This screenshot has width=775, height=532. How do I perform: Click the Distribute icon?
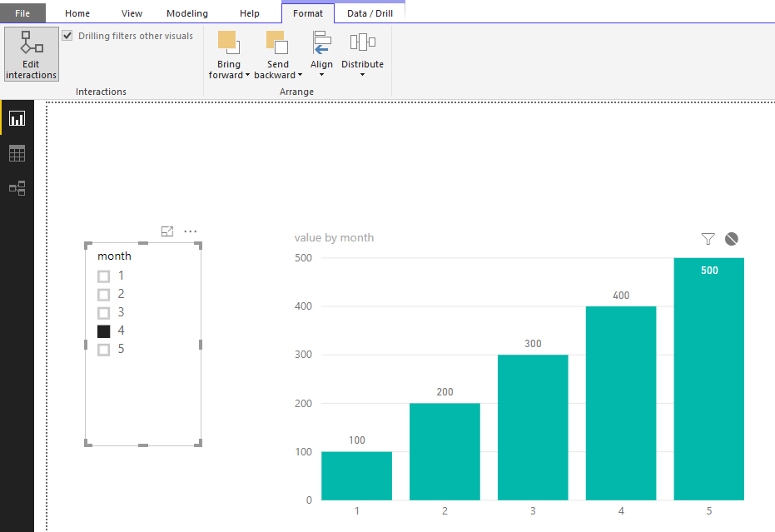(x=362, y=42)
